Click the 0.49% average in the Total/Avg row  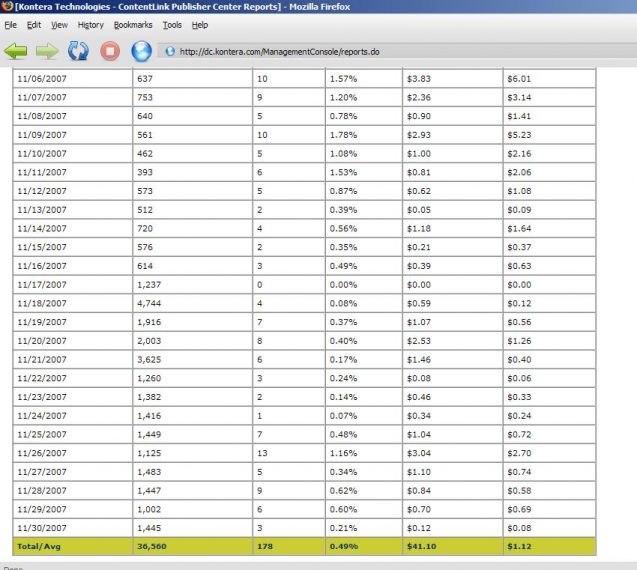tap(344, 546)
